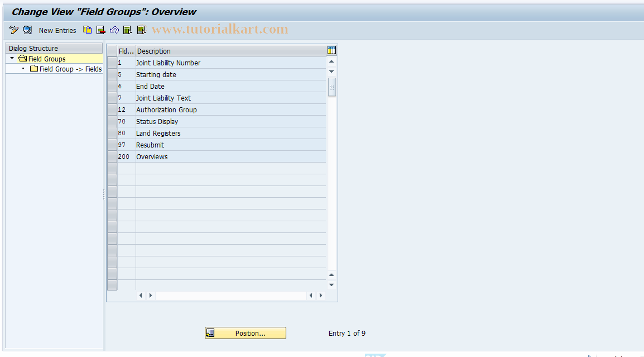
Task: Click 'Authorization Group' description cell
Action: [x=231, y=110]
